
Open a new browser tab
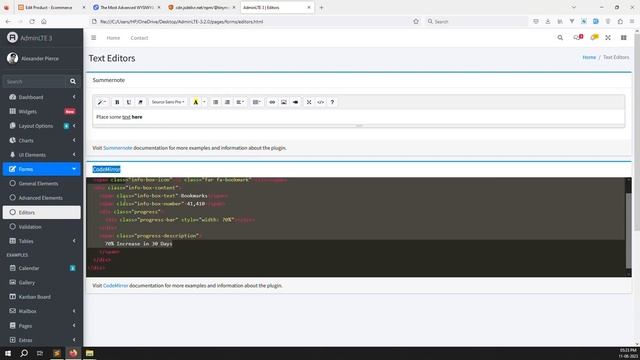click(321, 7)
